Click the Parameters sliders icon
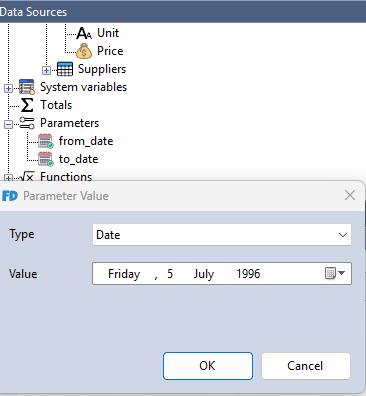Viewport: 366px width, 396px height. tap(27, 123)
